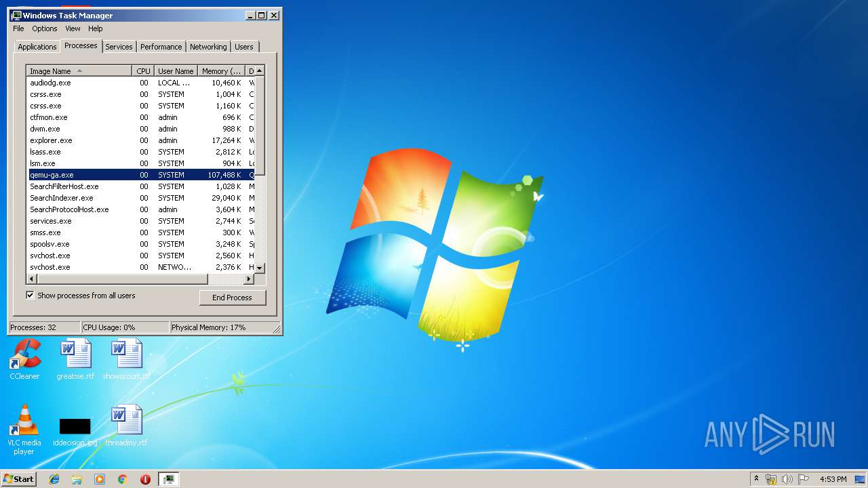Image resolution: width=868 pixels, height=488 pixels.
Task: Open volume speaker tray icon
Action: 787,479
